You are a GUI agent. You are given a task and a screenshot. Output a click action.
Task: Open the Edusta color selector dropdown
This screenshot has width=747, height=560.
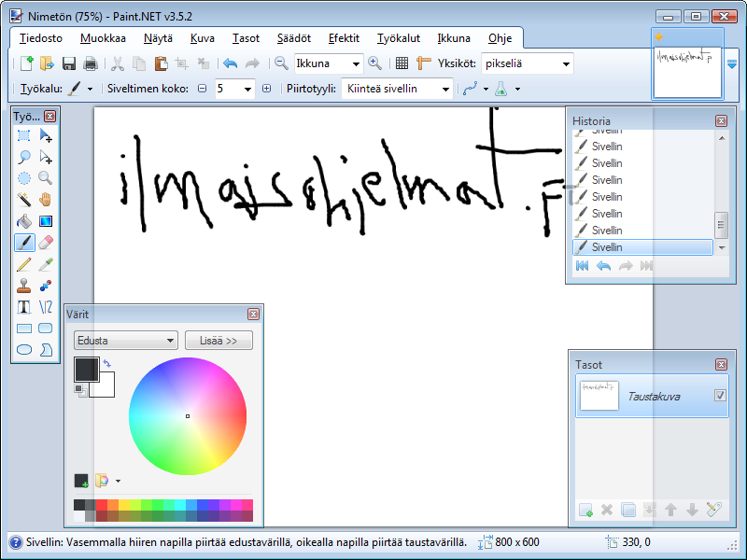click(126, 341)
